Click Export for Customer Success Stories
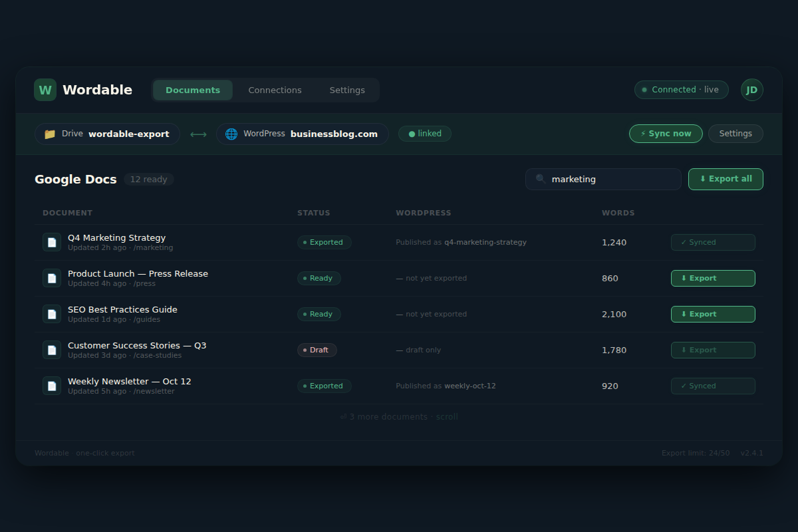 (x=713, y=350)
